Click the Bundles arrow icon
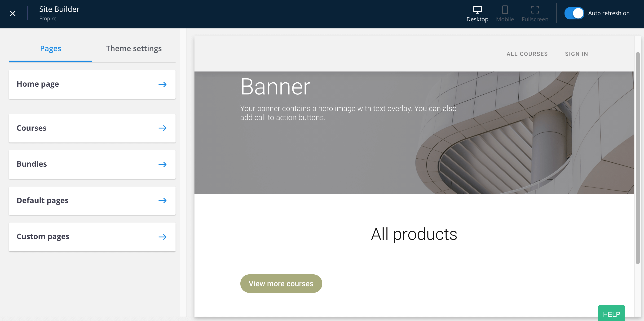 pyautogui.click(x=163, y=164)
